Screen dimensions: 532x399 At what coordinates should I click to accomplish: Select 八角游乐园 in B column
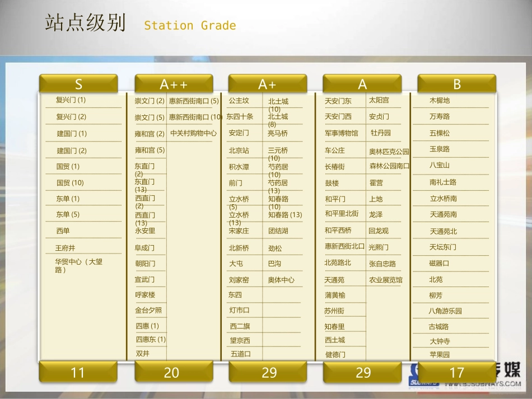tap(445, 311)
